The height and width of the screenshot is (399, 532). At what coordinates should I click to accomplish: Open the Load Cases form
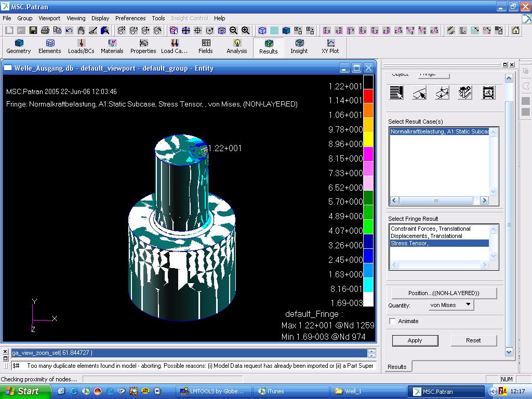point(174,46)
